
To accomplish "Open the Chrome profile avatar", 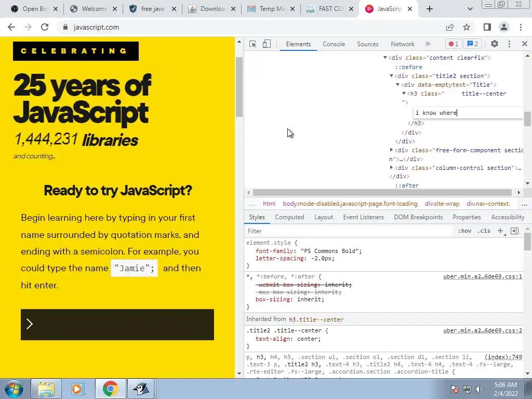I will 504,27.
